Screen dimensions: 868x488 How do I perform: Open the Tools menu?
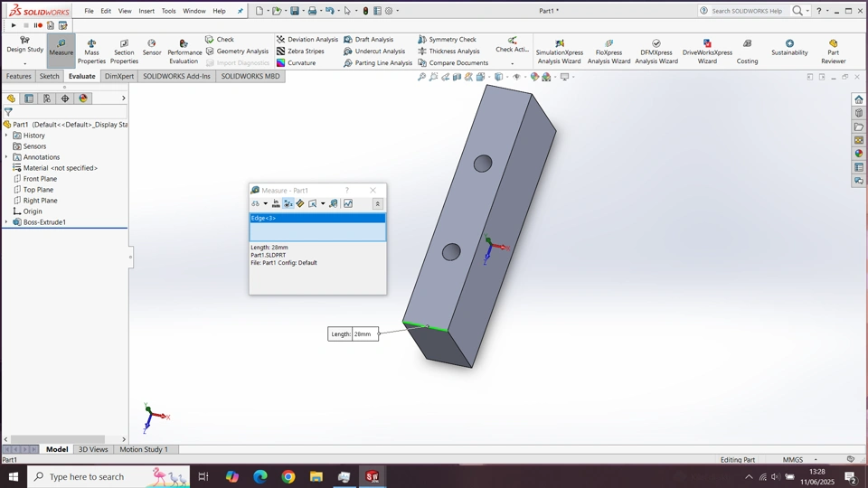click(168, 11)
